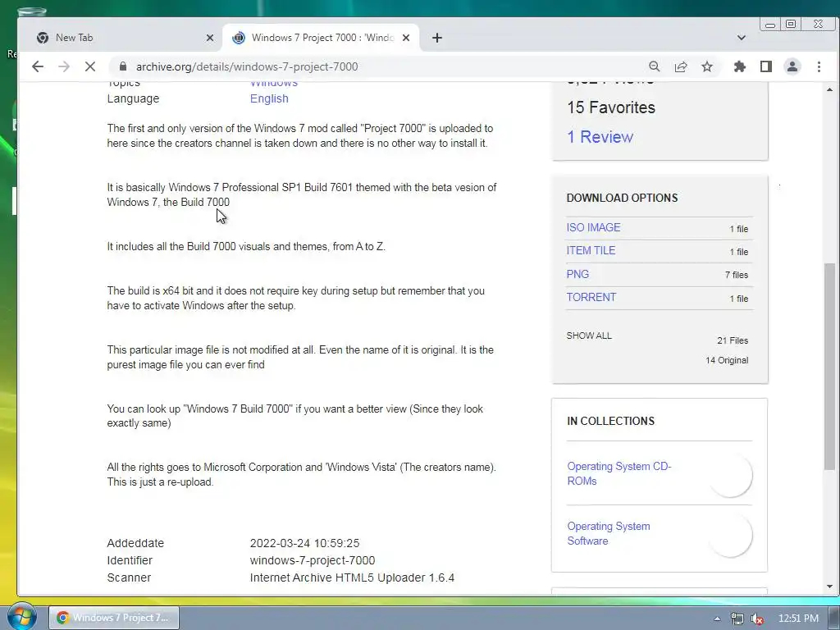Open the clock showing 12:51 PM
The height and width of the screenshot is (630, 840).
798,619
